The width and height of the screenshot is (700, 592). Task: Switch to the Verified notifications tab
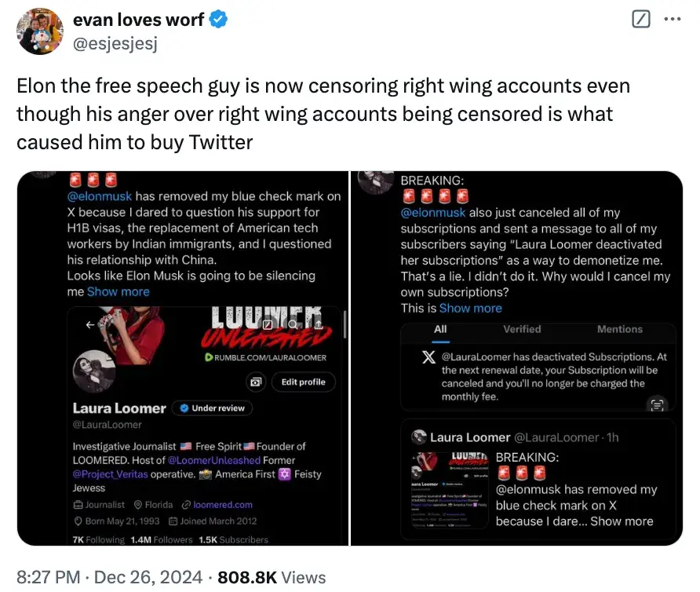point(522,329)
